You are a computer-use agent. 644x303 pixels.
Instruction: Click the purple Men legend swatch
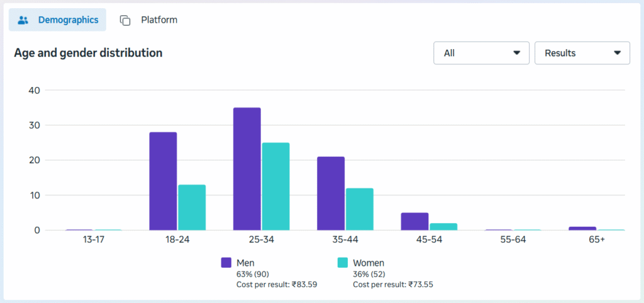click(x=226, y=263)
